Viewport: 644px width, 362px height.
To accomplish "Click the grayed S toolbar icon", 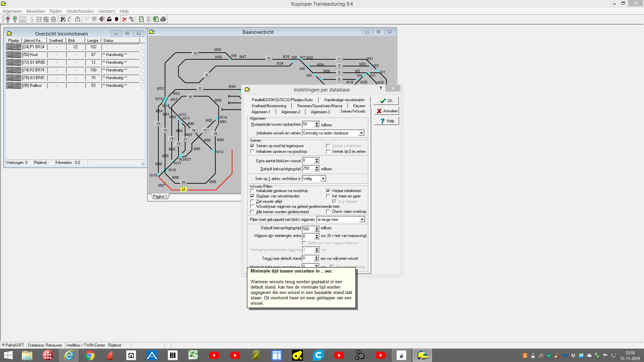I will (32, 19).
